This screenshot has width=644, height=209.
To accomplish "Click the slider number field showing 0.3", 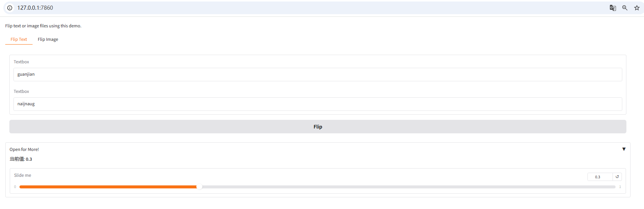I will pyautogui.click(x=600, y=177).
